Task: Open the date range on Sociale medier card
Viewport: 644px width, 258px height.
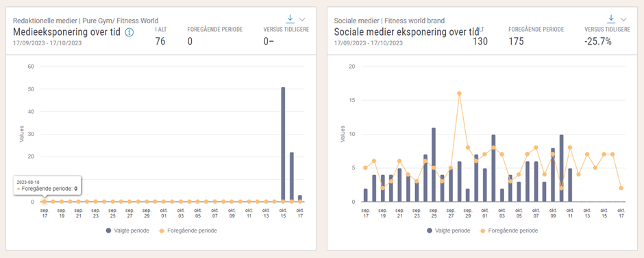Action: coord(368,43)
